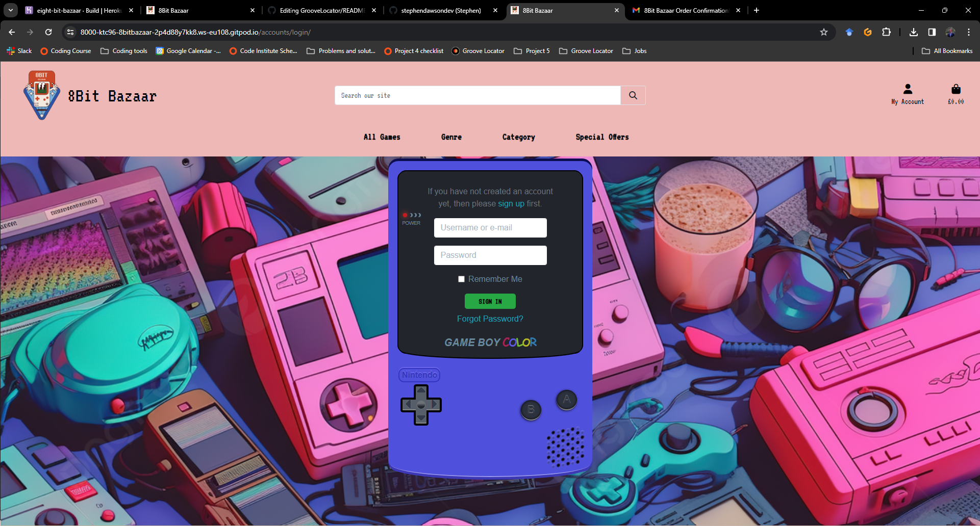Reload the page with refresh icon

48,32
